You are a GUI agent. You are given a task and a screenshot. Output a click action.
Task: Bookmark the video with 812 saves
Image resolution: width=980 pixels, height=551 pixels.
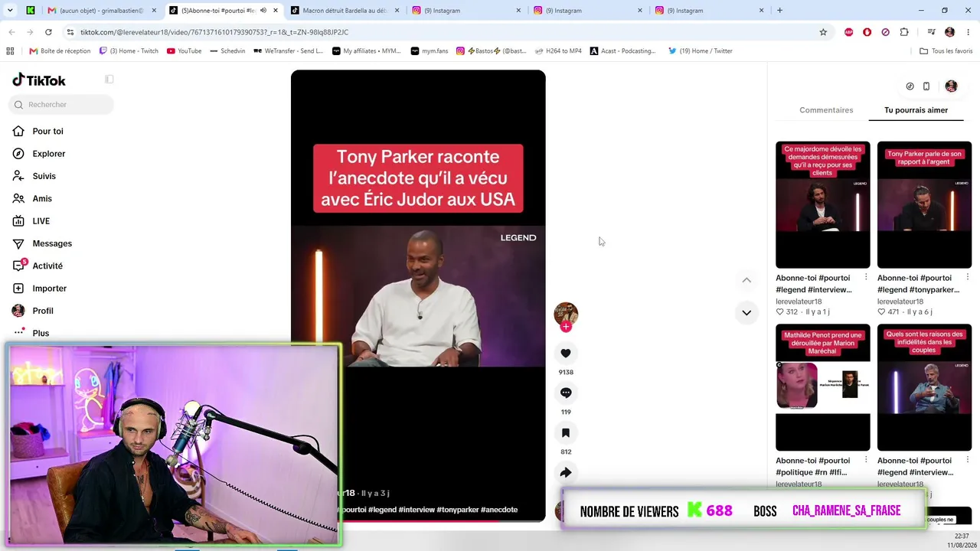(x=566, y=432)
